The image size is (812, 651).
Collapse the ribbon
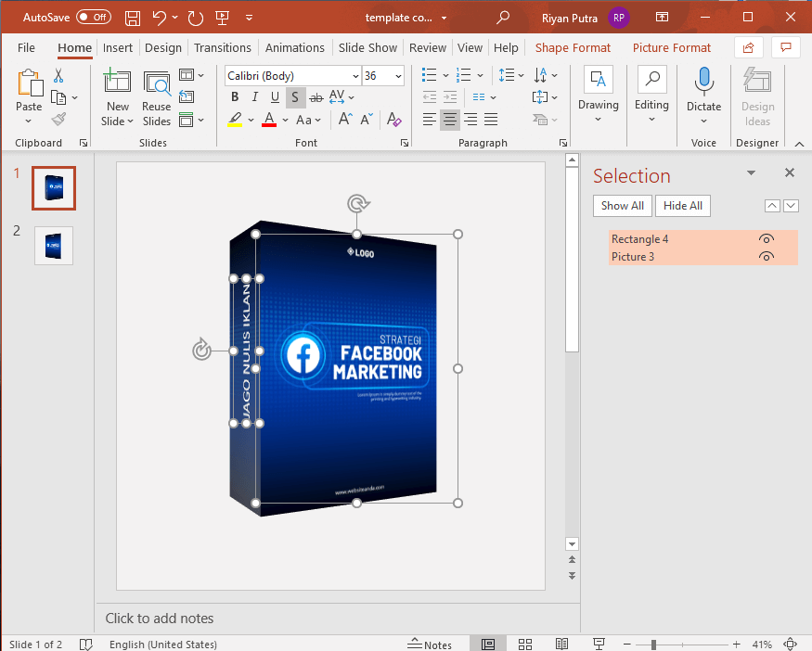[799, 144]
